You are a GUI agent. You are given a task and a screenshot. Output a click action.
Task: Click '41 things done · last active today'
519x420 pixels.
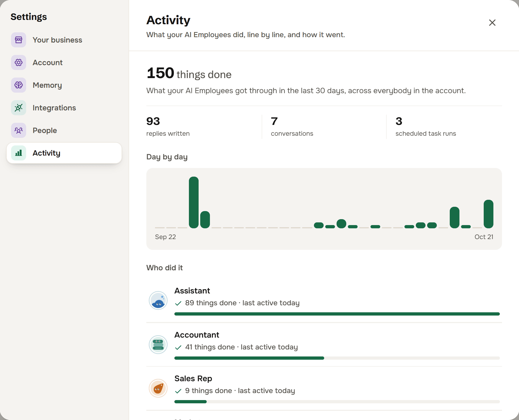tap(241, 347)
